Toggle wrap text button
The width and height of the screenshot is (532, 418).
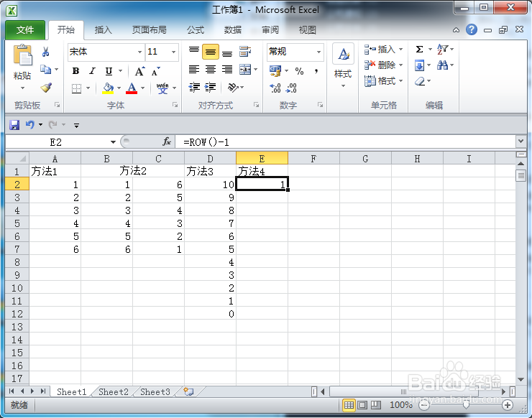coord(245,52)
